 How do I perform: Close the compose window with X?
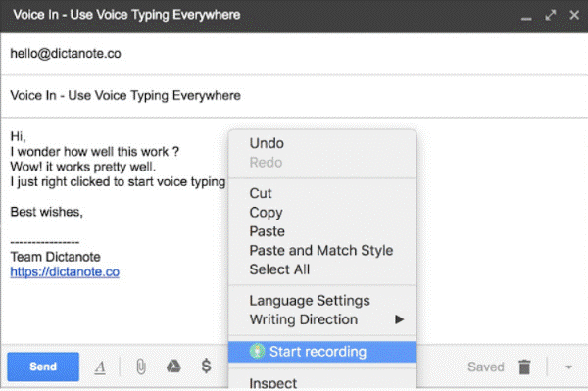click(574, 15)
